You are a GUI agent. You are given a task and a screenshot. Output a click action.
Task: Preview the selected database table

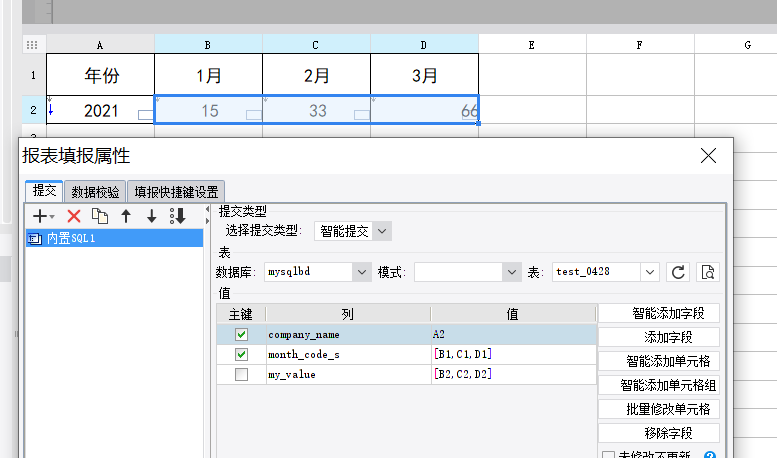pyautogui.click(x=708, y=272)
